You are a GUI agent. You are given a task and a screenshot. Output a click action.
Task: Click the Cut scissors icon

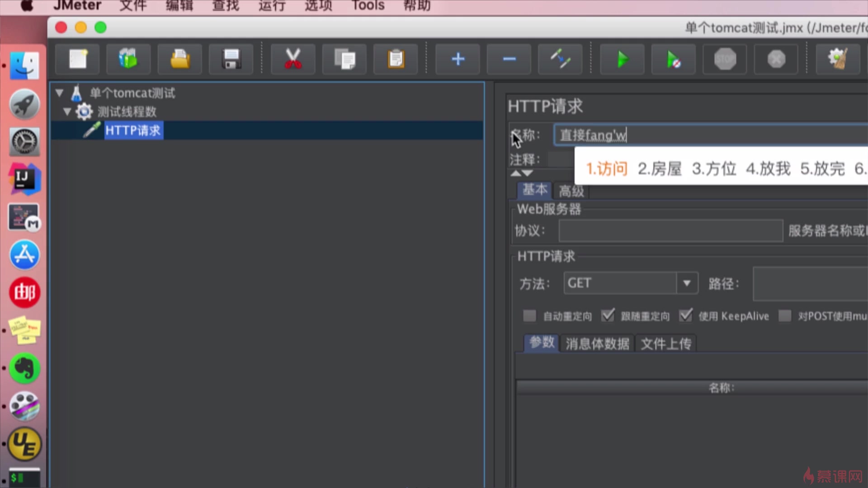click(293, 59)
